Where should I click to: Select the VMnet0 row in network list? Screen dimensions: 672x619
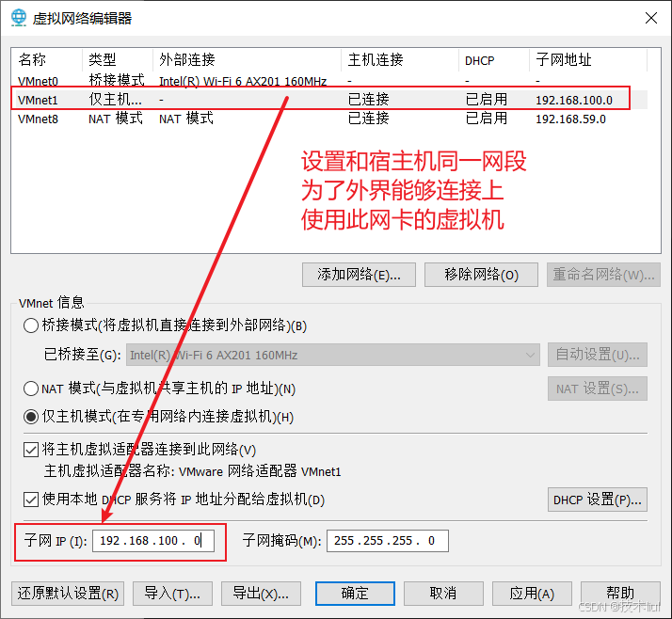[x=329, y=81]
